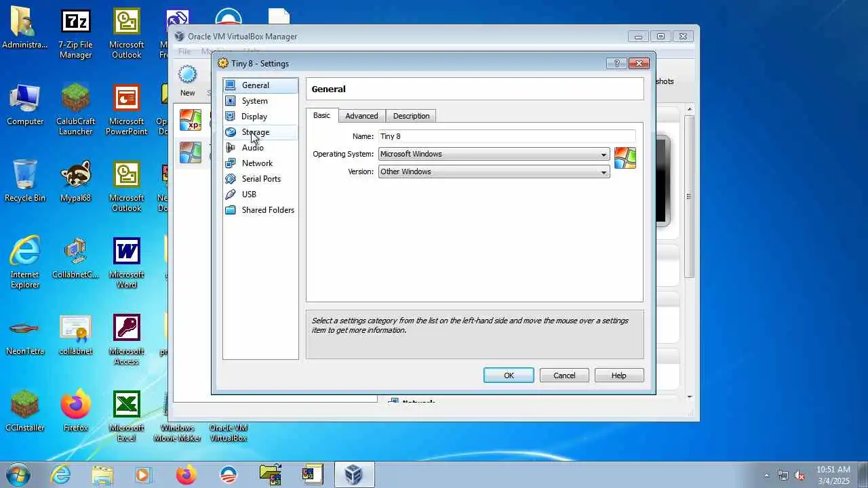Image resolution: width=868 pixels, height=488 pixels.
Task: Select the CalubCraft Launcher desktop icon
Action: [x=75, y=110]
